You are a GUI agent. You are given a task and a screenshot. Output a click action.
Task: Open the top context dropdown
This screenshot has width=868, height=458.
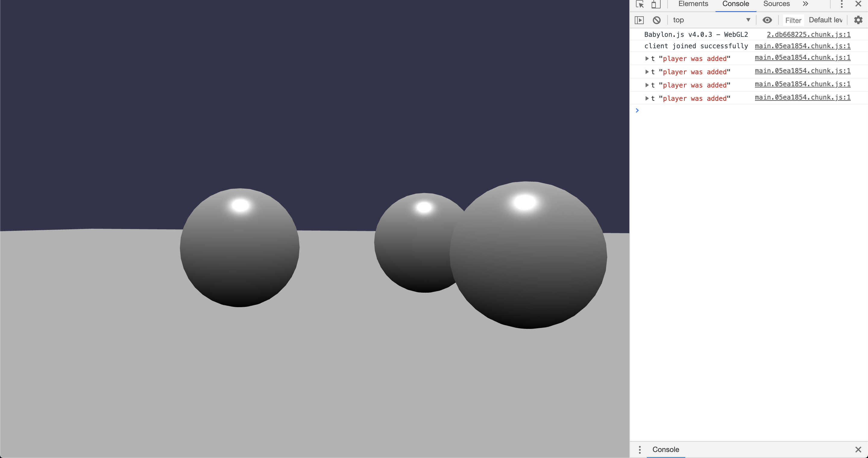711,20
